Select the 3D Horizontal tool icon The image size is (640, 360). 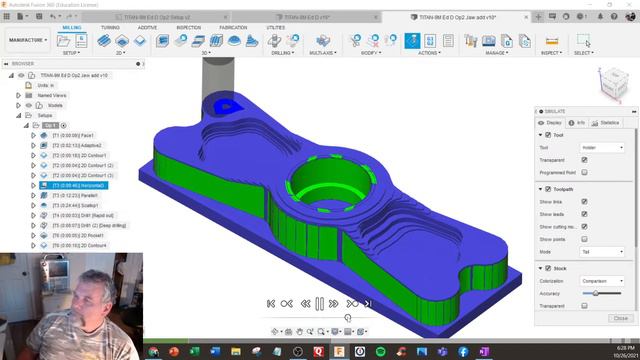[198, 40]
